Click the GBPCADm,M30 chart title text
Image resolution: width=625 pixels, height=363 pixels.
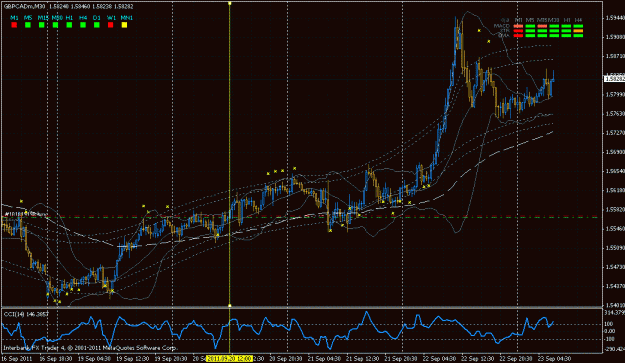pyautogui.click(x=24, y=6)
